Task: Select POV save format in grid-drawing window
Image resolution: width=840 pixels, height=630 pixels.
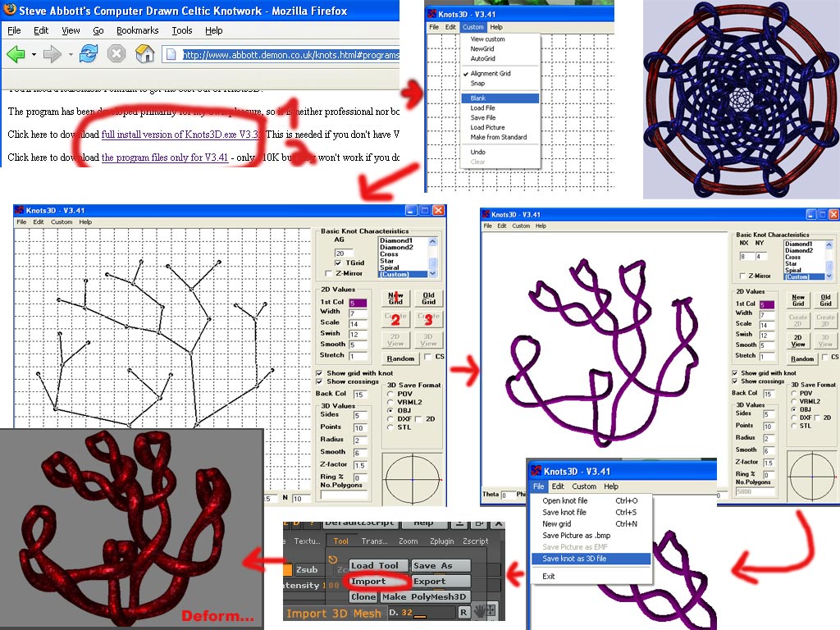Action: (x=390, y=394)
